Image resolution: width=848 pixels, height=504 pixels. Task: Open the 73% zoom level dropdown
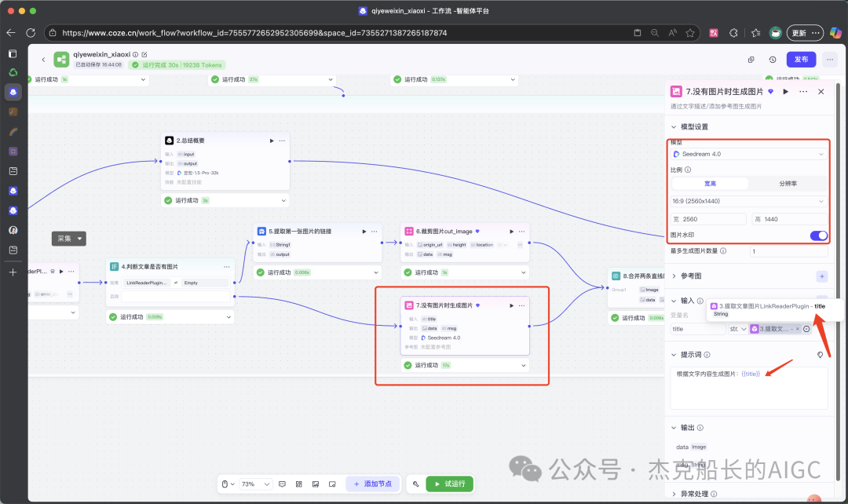[x=256, y=484]
